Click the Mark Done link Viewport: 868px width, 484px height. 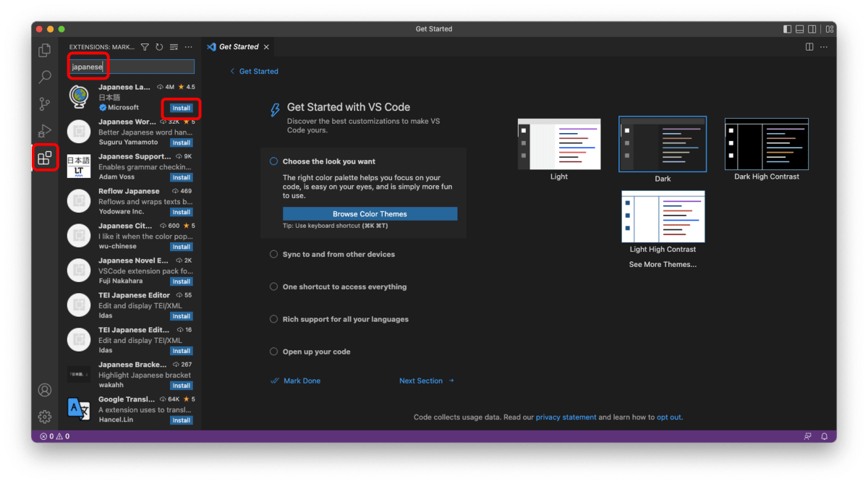(295, 381)
